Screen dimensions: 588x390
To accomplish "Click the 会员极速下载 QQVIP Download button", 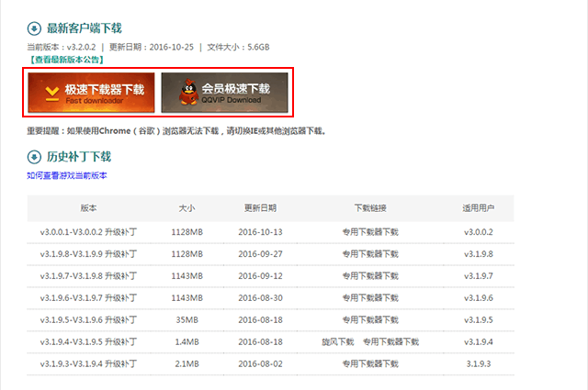I will (224, 93).
